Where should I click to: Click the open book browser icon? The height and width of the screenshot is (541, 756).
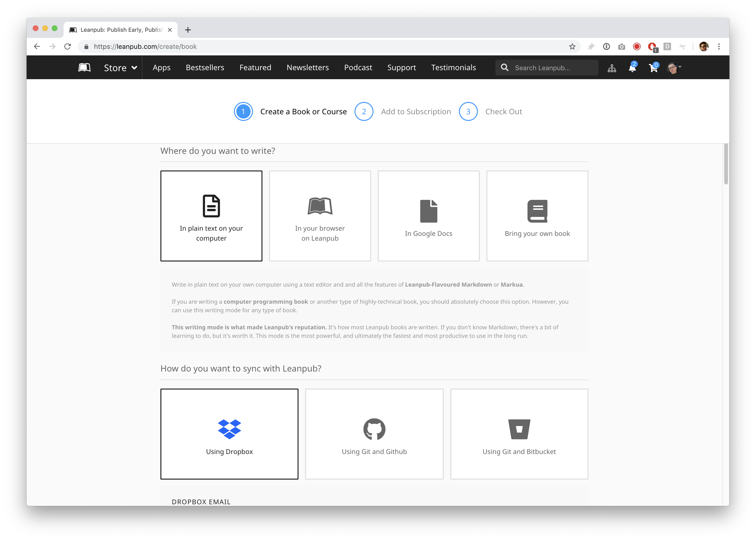[x=320, y=206]
